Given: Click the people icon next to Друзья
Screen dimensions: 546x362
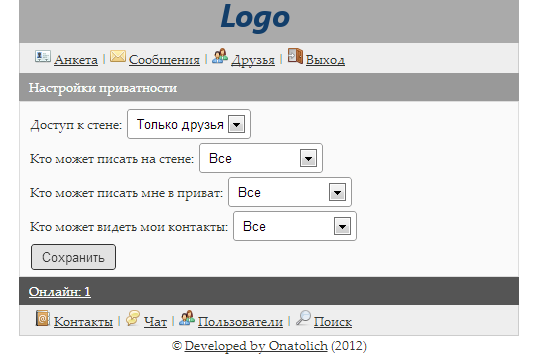Looking at the screenshot, I should tap(220, 56).
